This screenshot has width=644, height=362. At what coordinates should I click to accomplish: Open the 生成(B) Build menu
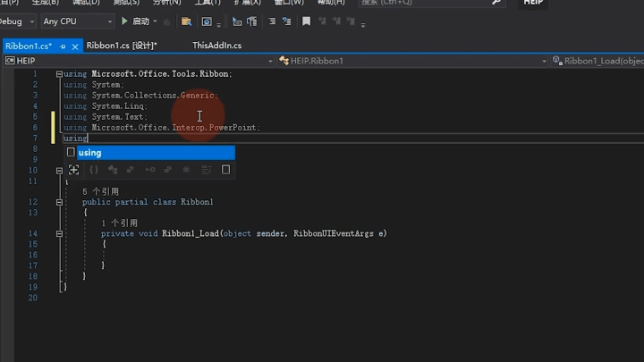pyautogui.click(x=46, y=3)
